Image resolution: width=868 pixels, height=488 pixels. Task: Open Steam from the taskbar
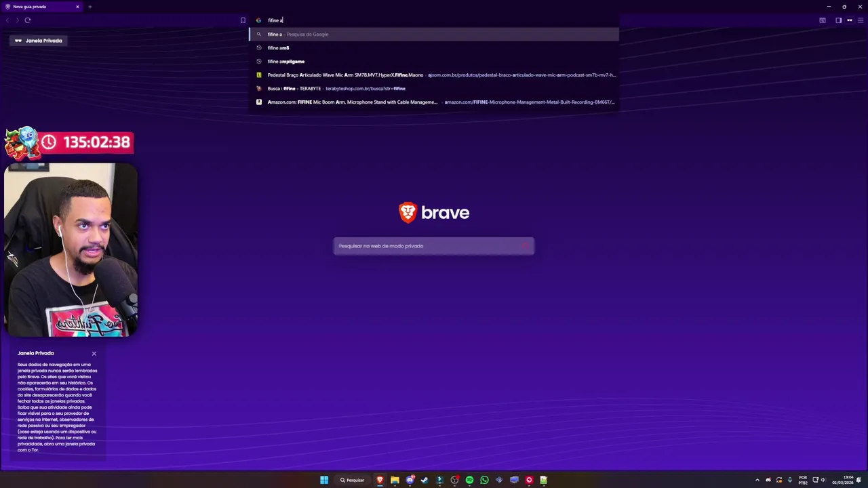pos(425,480)
